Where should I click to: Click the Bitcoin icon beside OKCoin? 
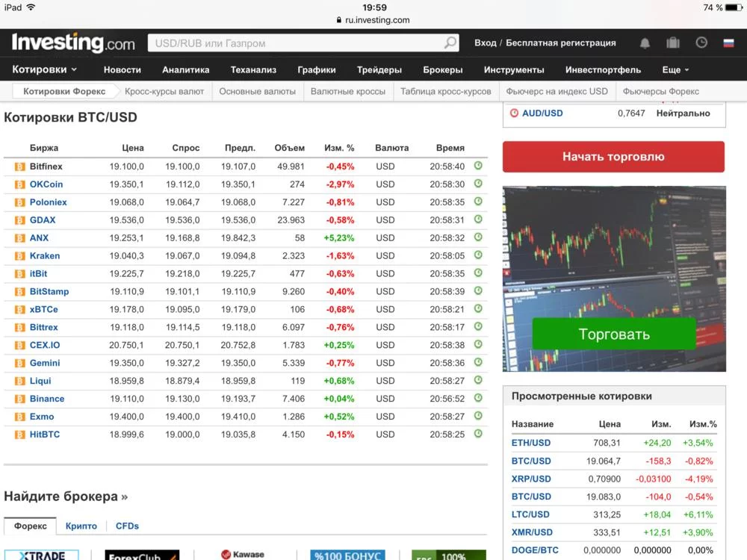pos(19,184)
